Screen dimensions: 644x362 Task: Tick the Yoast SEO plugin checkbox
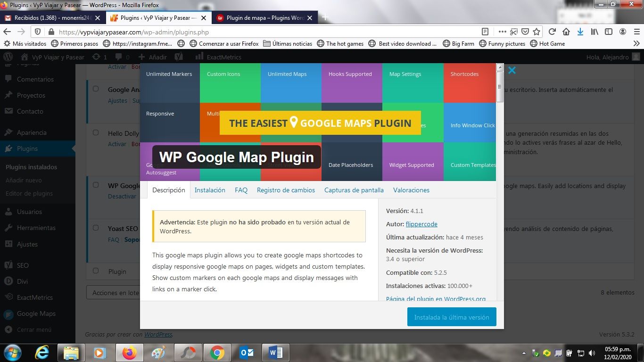(96, 228)
